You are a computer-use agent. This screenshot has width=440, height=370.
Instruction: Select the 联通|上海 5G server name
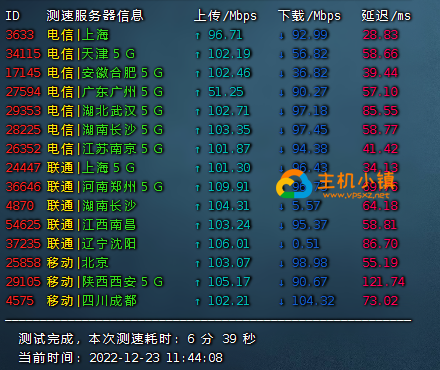(x=91, y=168)
